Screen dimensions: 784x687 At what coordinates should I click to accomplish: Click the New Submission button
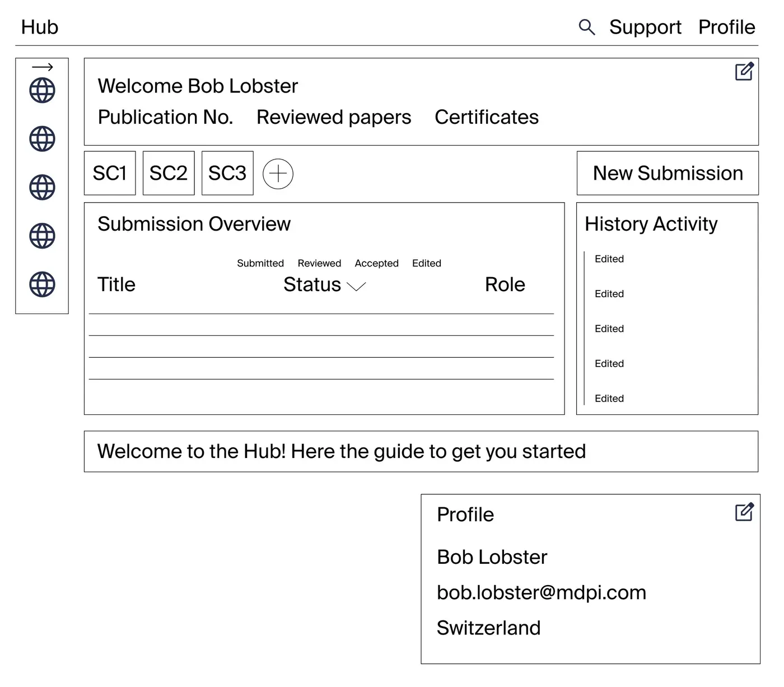tap(668, 173)
